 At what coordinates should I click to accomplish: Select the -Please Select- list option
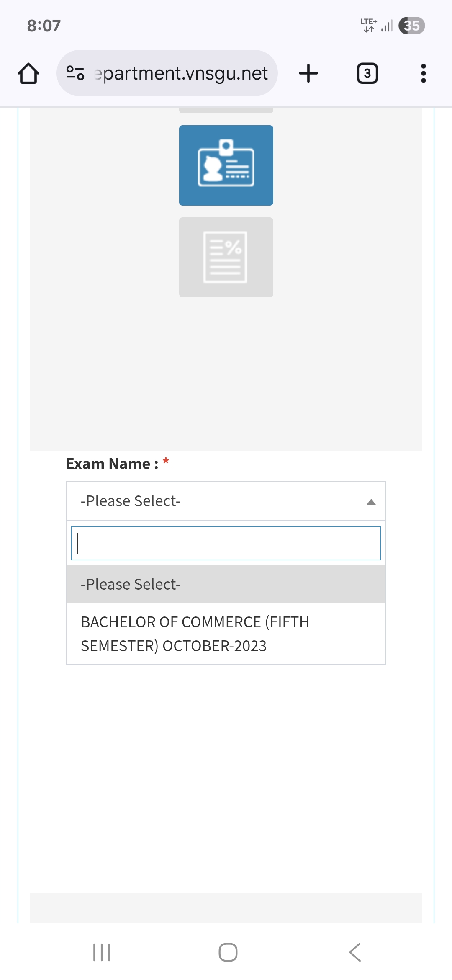226,584
